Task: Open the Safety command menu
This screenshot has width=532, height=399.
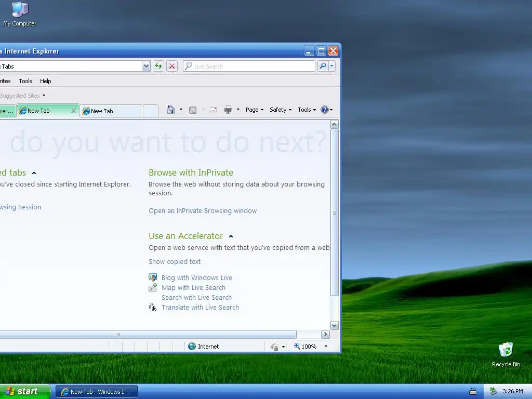Action: tap(281, 110)
